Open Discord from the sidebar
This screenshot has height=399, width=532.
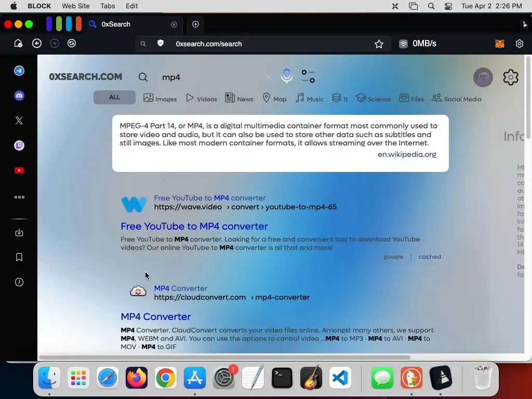tap(19, 96)
